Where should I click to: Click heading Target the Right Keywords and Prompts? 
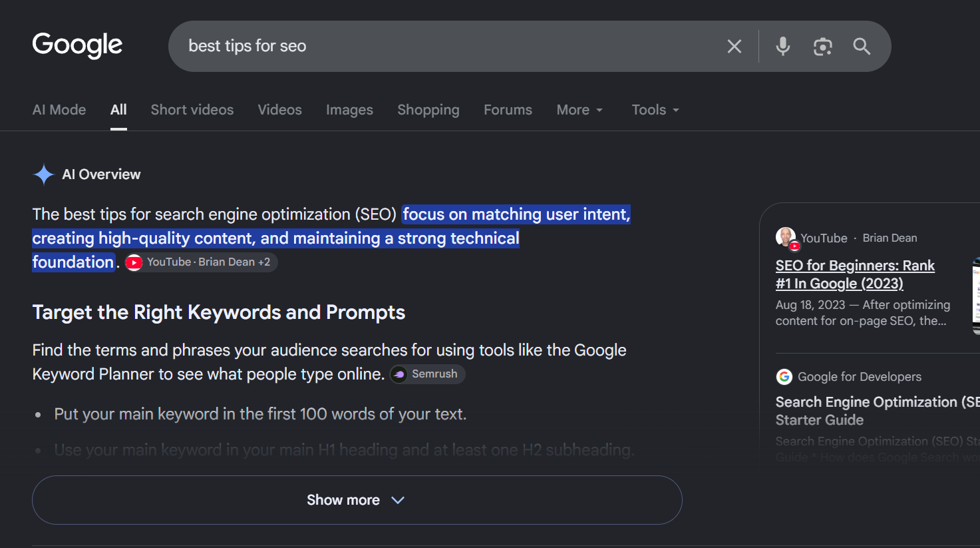[219, 312]
